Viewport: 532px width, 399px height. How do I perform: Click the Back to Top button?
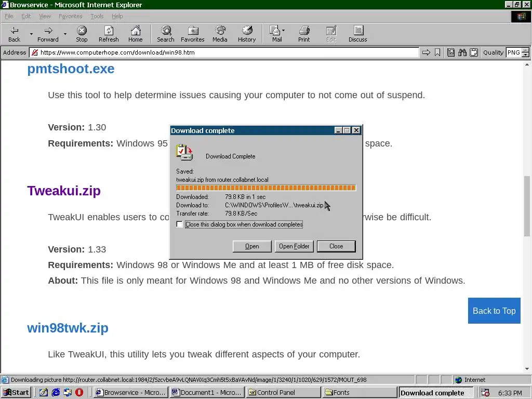494,311
